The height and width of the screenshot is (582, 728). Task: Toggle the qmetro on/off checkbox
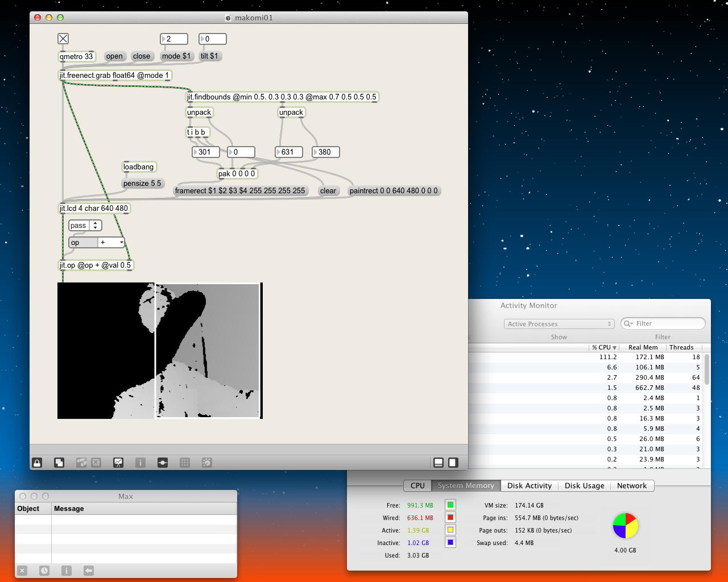(63, 39)
